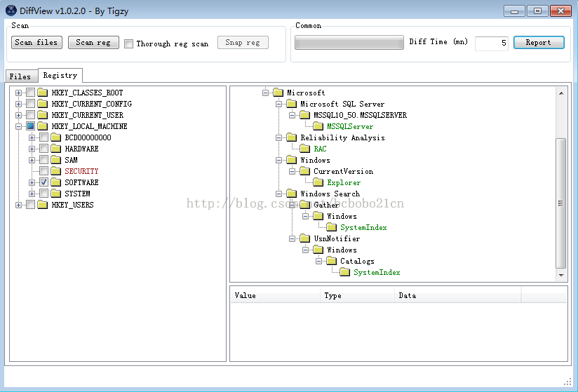Click the Microsoft SQL Server folder icon
578x392 pixels.
291,104
